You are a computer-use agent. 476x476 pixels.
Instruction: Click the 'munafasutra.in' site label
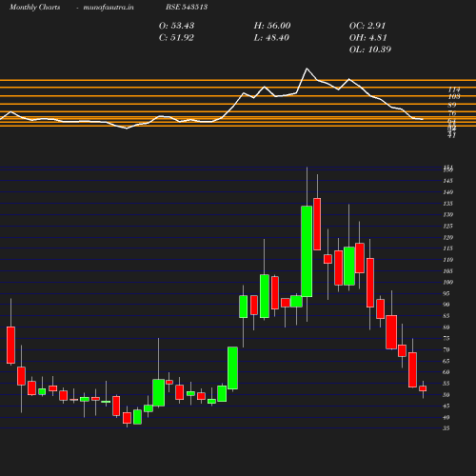109,7
